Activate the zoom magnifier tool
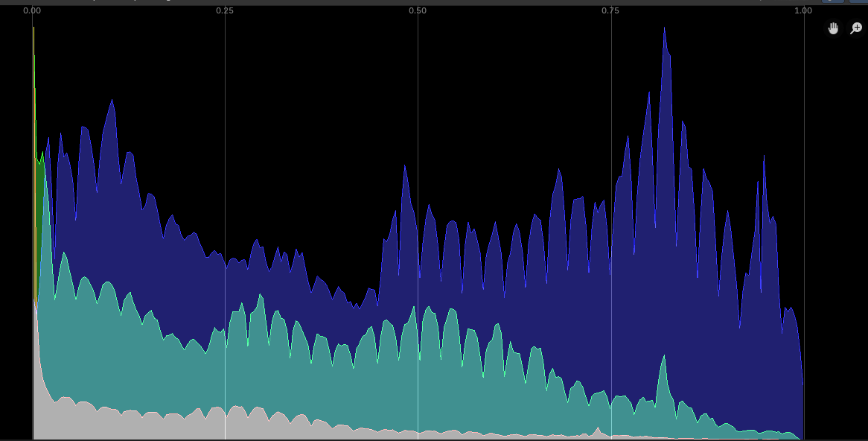The image size is (868, 441). (x=856, y=28)
